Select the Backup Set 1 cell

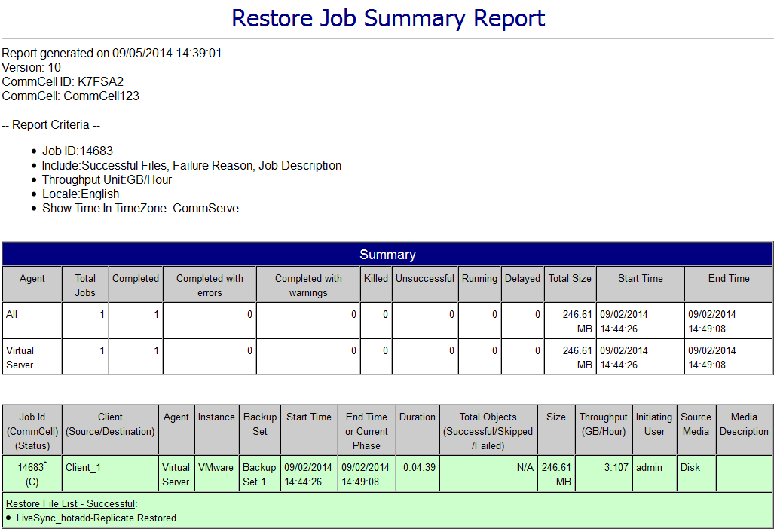click(259, 474)
